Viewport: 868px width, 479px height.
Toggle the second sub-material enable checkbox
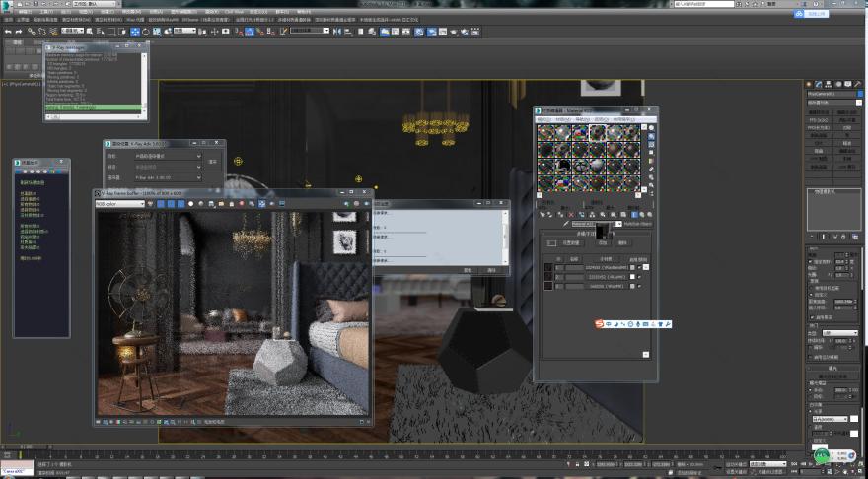click(x=638, y=277)
